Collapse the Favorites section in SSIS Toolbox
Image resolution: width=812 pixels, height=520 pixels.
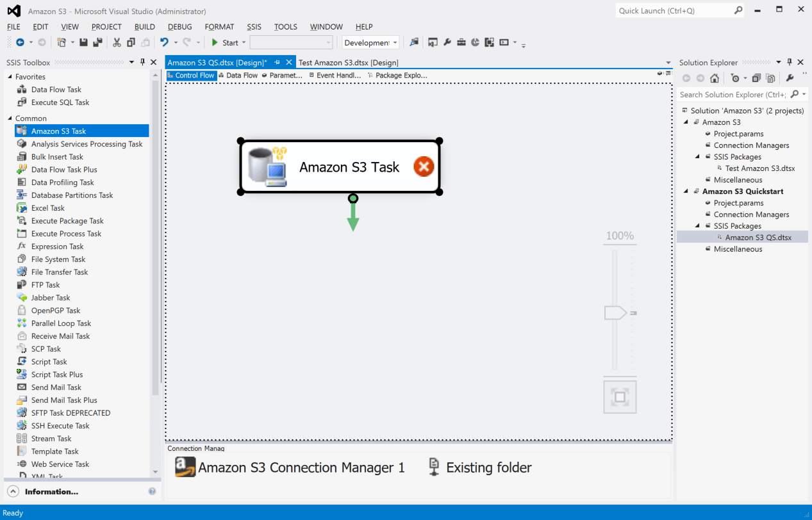(10, 77)
